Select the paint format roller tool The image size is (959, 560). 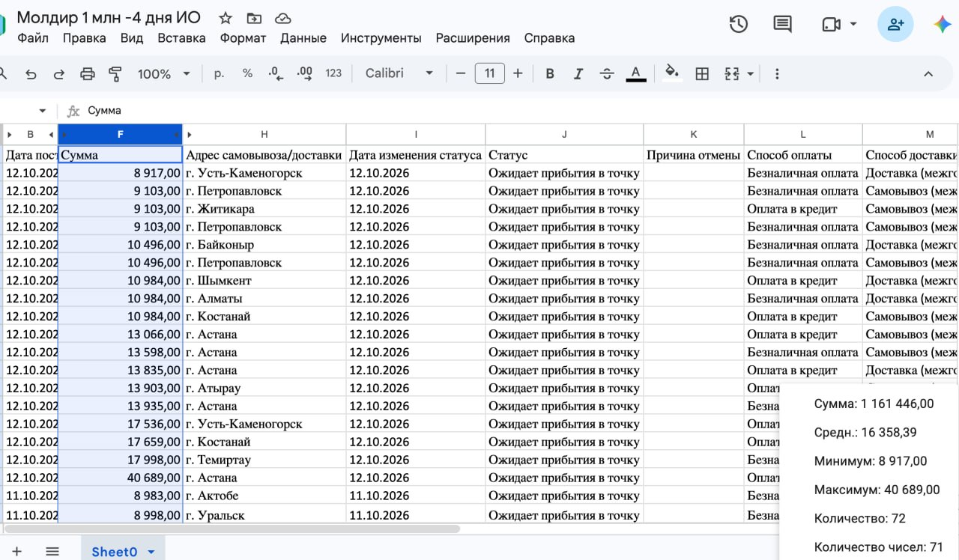point(115,73)
